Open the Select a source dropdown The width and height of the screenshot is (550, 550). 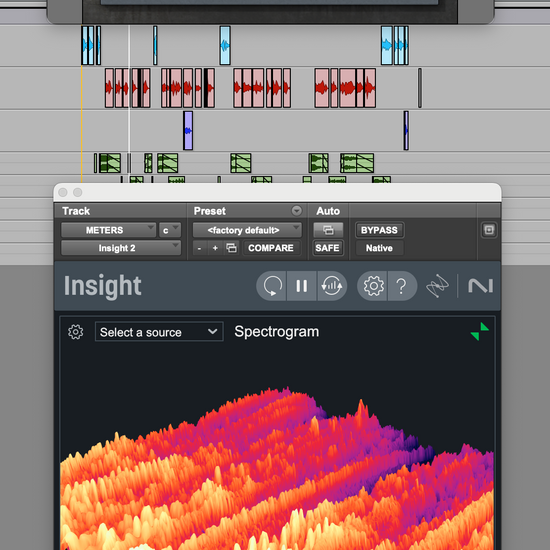pos(159,332)
